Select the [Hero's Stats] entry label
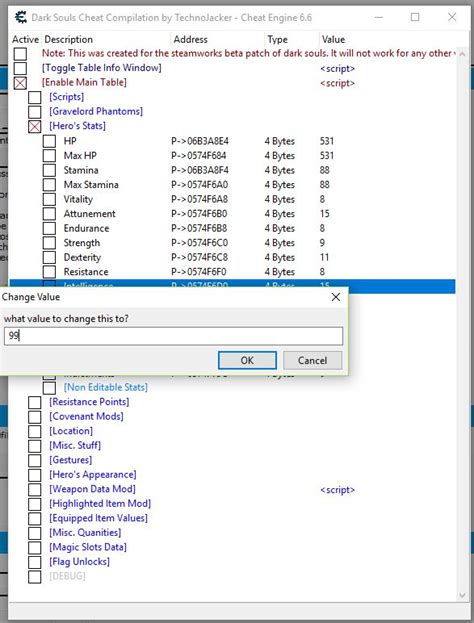Screen dimensions: 474x623 pyautogui.click(x=77, y=126)
